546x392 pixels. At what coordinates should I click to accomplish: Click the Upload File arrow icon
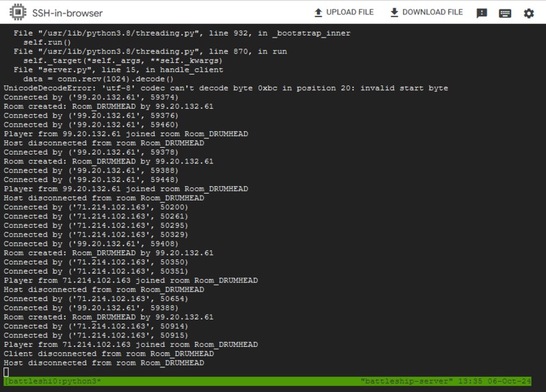pos(318,12)
